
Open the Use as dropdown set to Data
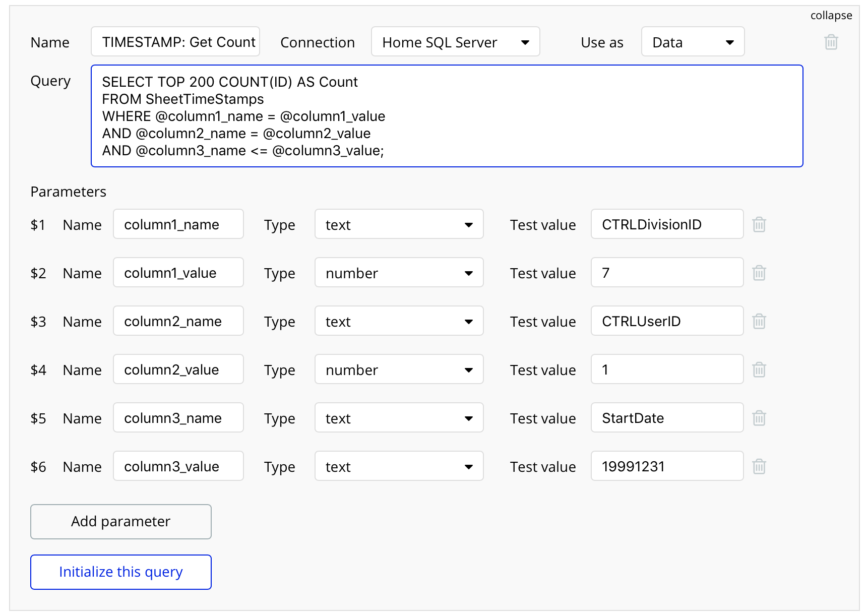click(x=692, y=42)
